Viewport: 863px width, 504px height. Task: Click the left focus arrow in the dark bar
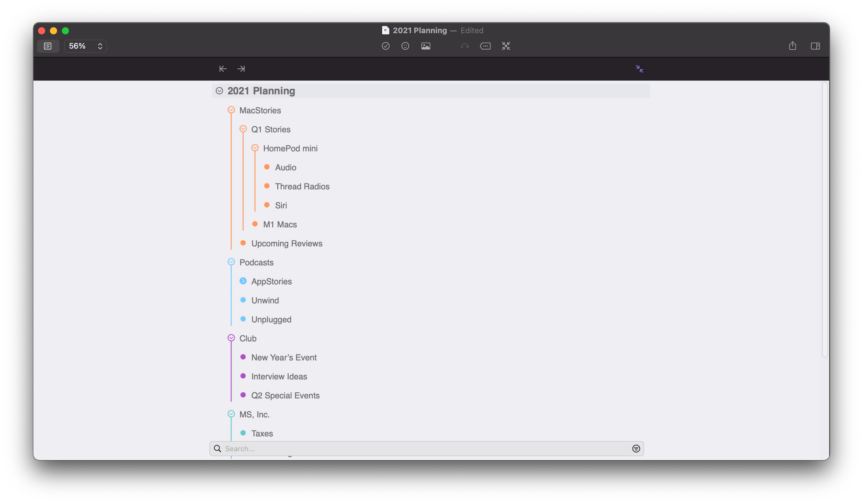pos(222,69)
